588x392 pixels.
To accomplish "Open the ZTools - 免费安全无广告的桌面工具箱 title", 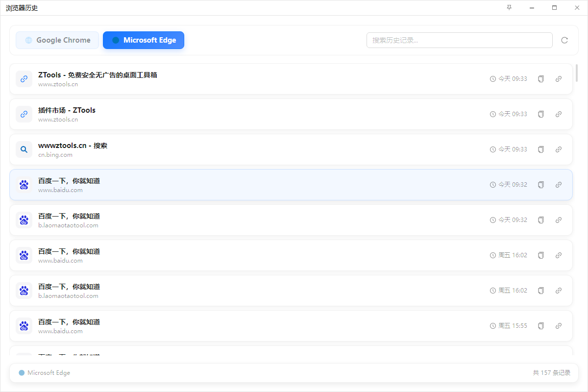I will click(x=98, y=75).
